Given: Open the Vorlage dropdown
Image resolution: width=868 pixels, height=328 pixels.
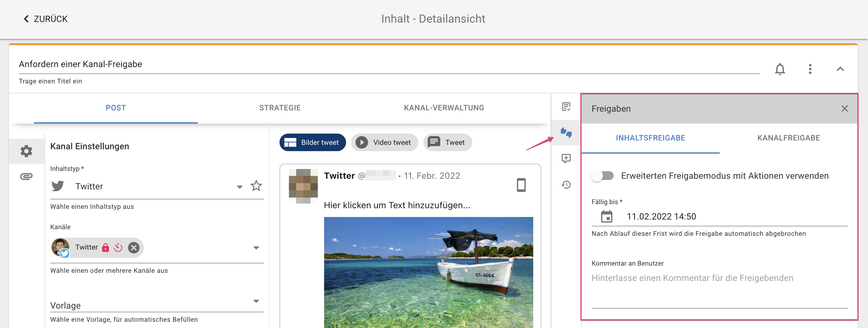Looking at the screenshot, I should pyautogui.click(x=157, y=305).
